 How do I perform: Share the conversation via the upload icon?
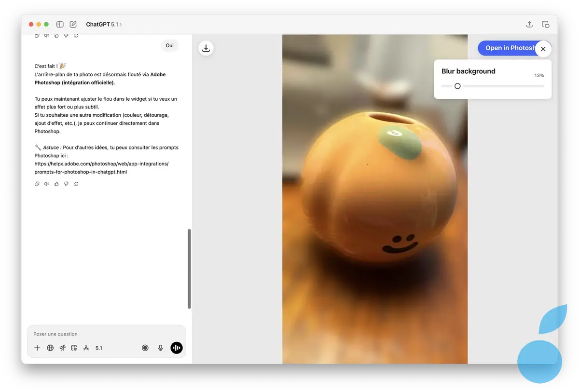pos(529,24)
